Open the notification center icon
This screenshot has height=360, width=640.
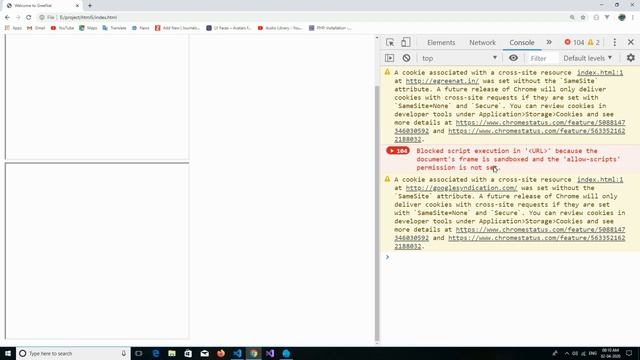pos(629,353)
